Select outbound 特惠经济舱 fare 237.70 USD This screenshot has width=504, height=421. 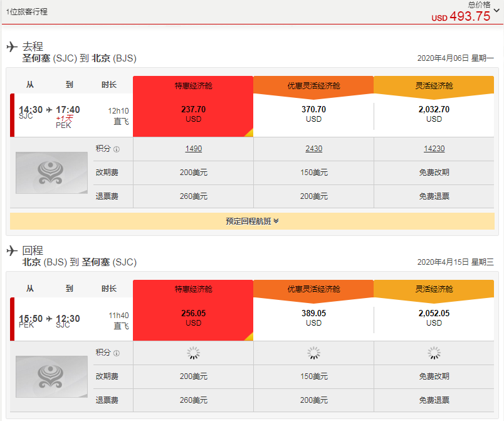[193, 114]
